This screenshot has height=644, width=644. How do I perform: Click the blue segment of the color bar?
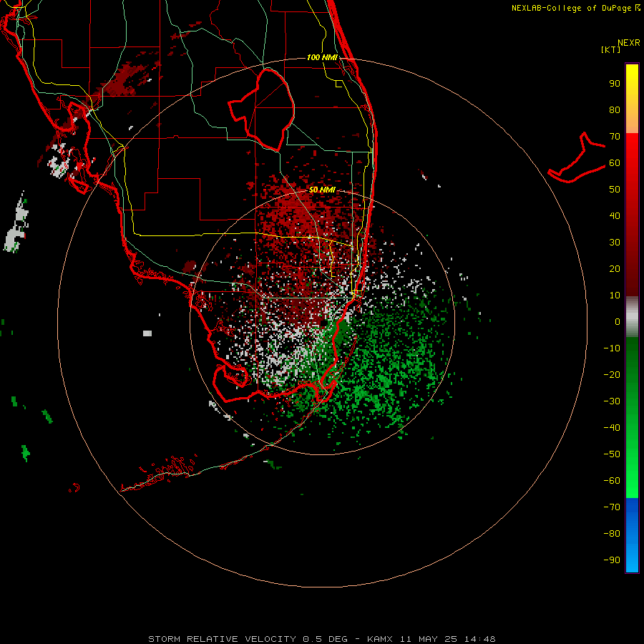[x=632, y=535]
